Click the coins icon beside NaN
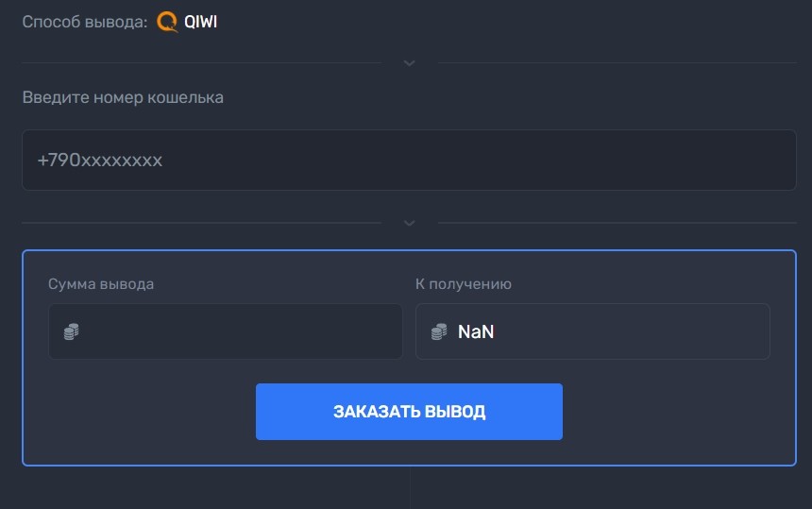 click(x=439, y=331)
